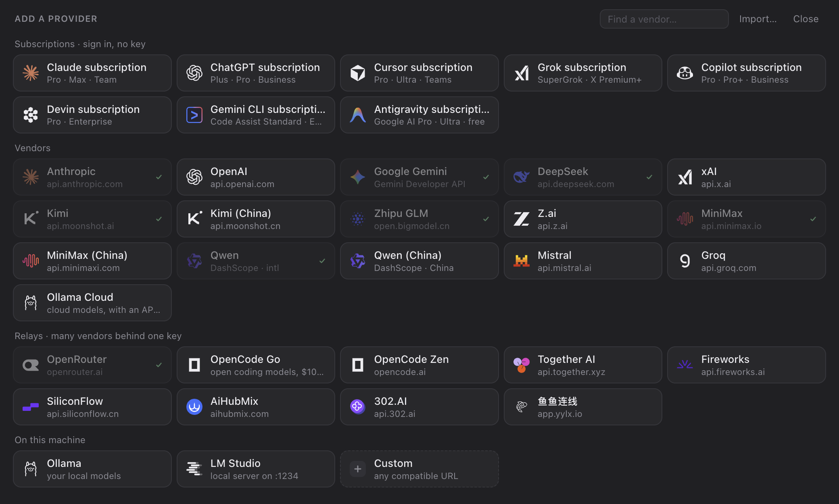Click the OpenAI vendor logo icon
The image size is (839, 504).
coord(194,177)
